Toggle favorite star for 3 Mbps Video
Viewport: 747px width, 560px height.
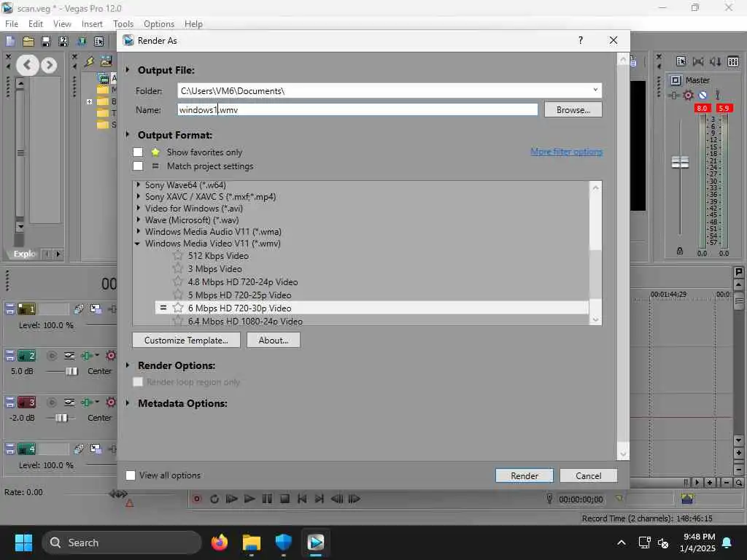point(178,268)
